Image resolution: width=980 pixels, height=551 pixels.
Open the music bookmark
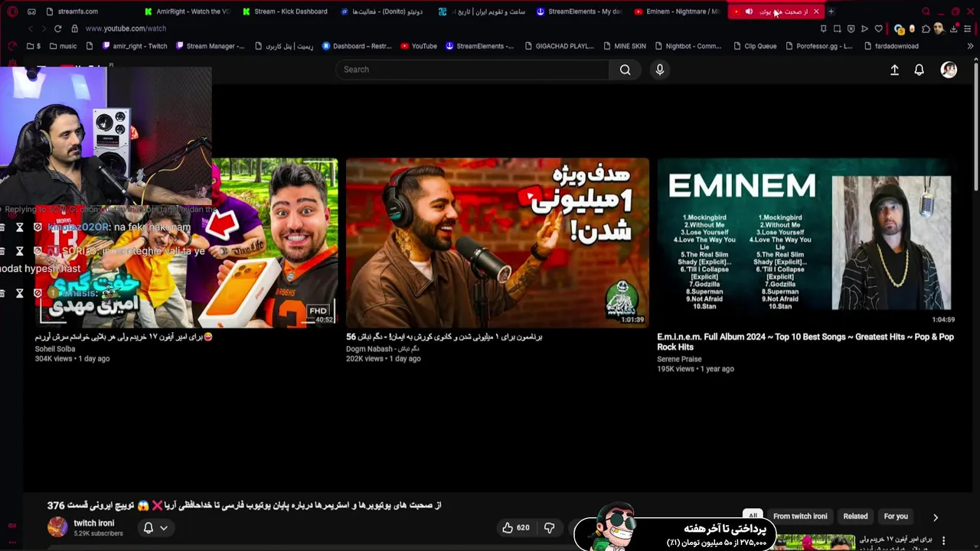(x=62, y=46)
